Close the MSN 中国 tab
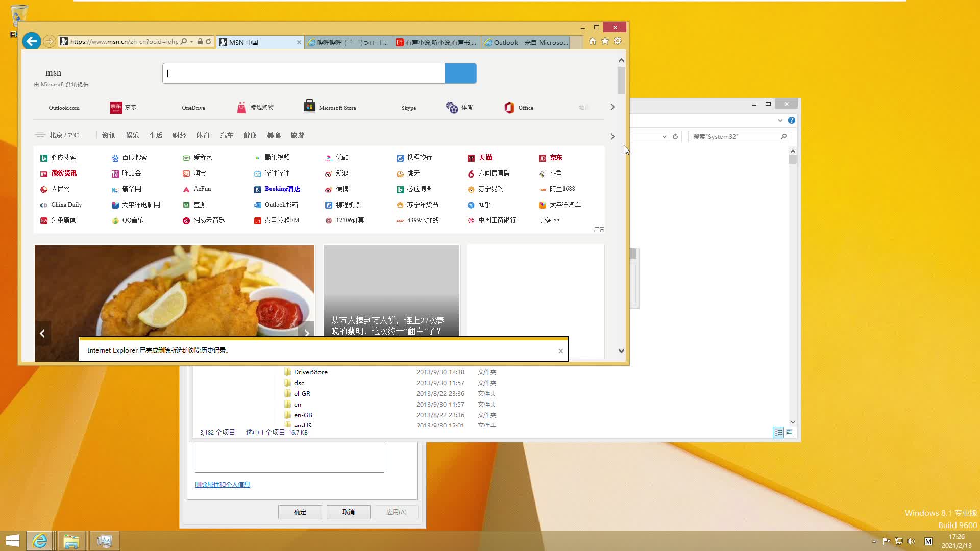 pos(299,43)
